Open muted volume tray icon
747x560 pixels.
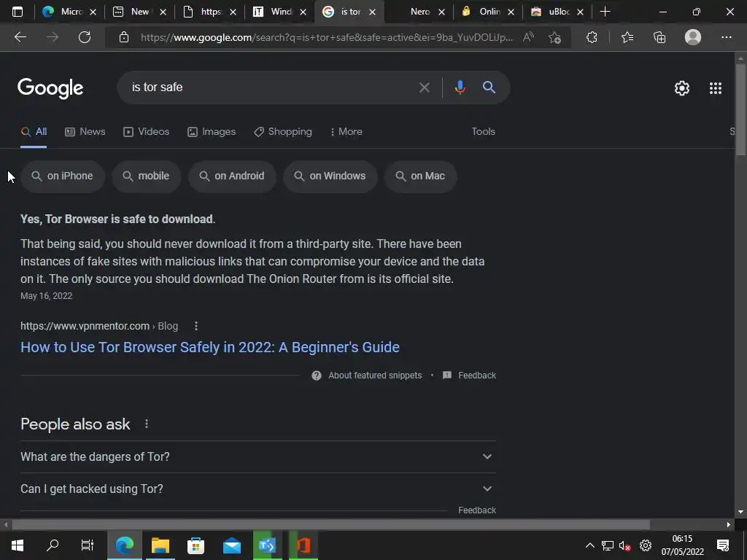pyautogui.click(x=625, y=545)
